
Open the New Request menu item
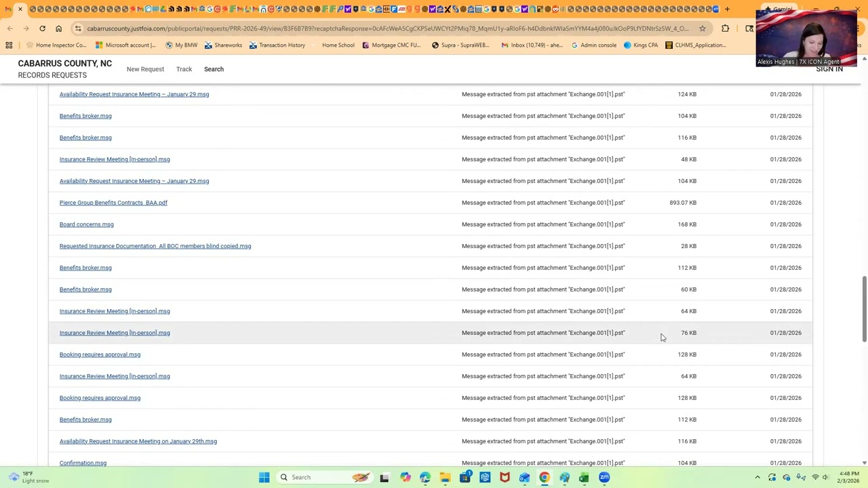[145, 69]
